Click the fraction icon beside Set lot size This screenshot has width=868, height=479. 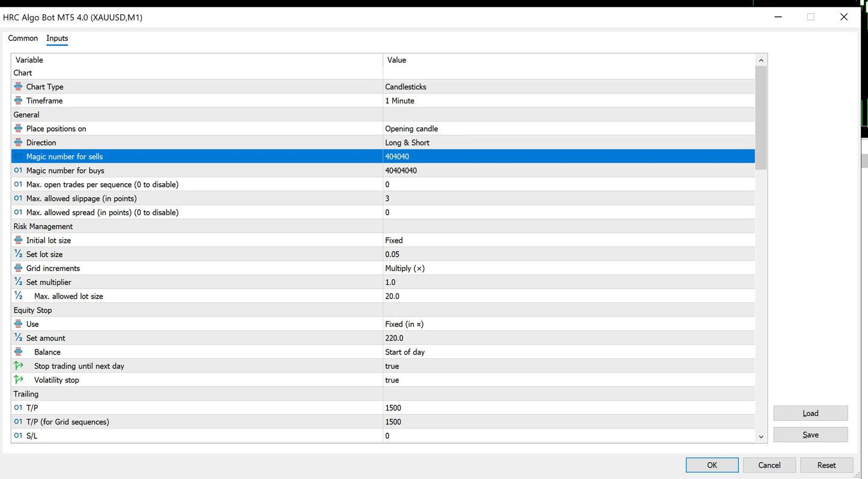pyautogui.click(x=18, y=254)
